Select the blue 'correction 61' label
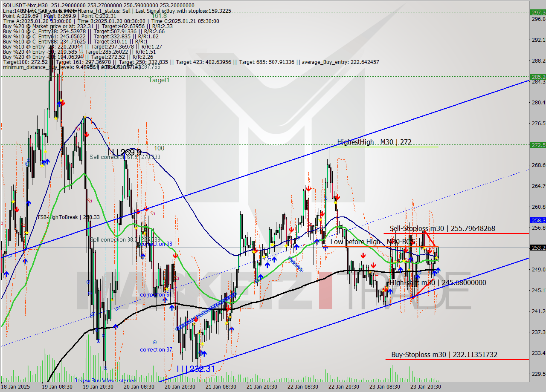 156,294
